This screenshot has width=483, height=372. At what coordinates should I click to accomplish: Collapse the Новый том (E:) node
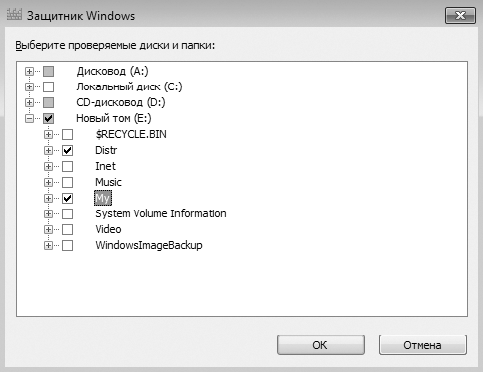(29, 118)
